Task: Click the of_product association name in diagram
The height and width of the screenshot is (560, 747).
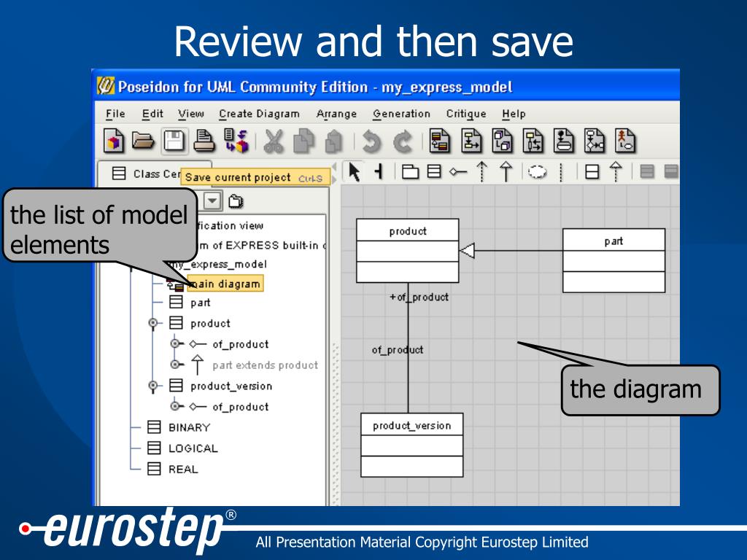Action: click(x=398, y=349)
